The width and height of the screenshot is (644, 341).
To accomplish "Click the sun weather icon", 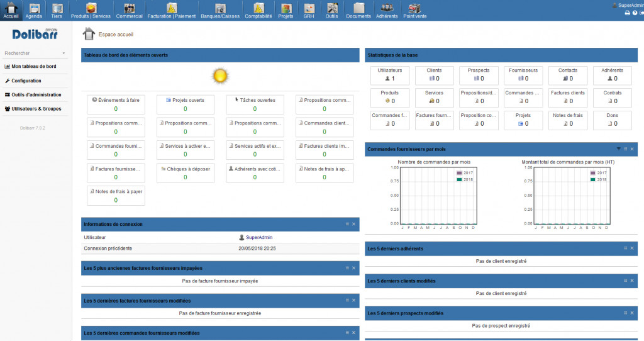I will point(220,76).
